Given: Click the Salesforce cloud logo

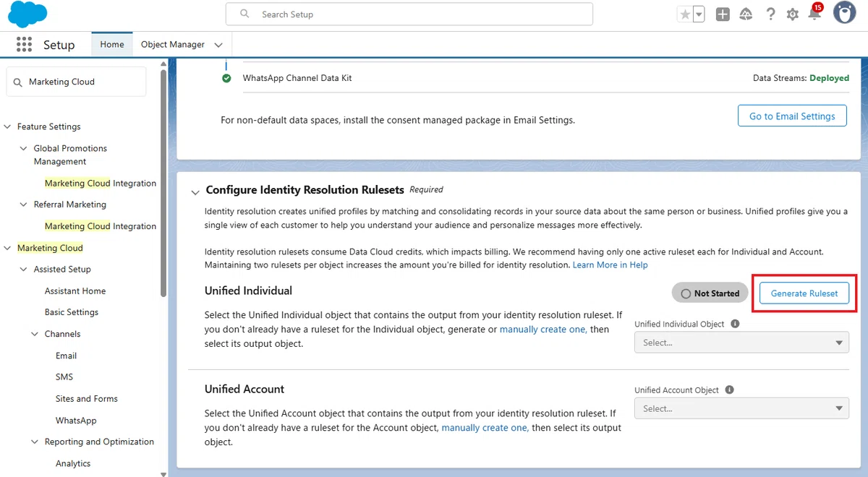Looking at the screenshot, I should [x=27, y=14].
